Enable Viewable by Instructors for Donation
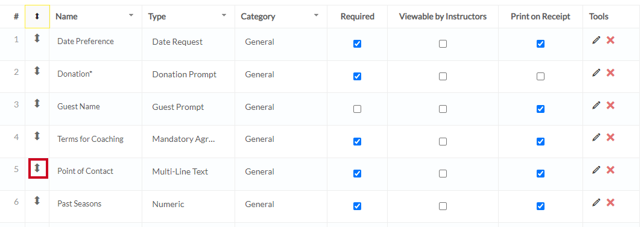644x227 pixels. coord(443,77)
